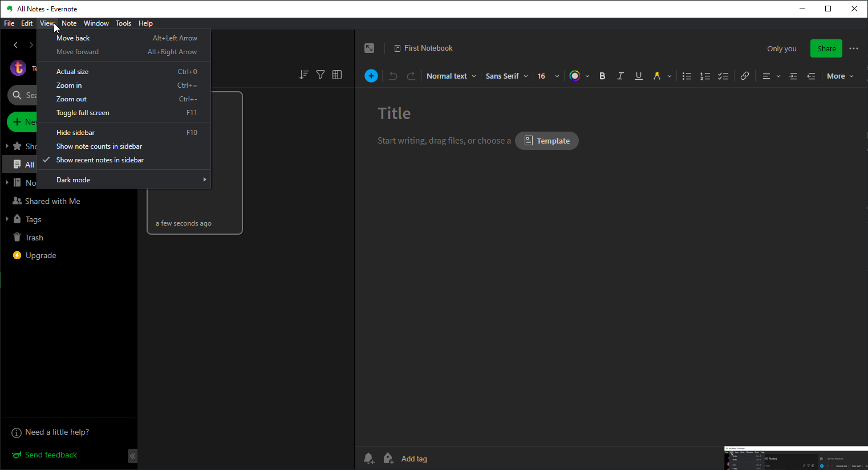This screenshot has height=470, width=868.
Task: Insert a bulleted list
Action: [x=687, y=76]
